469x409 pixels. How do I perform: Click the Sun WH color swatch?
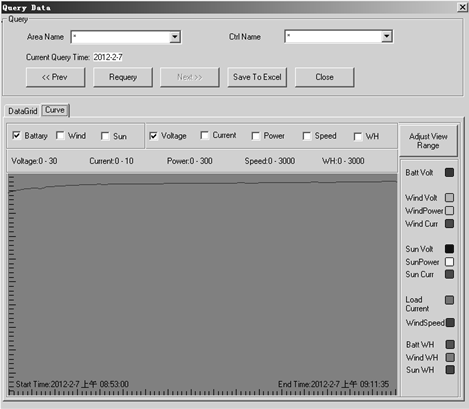point(450,370)
